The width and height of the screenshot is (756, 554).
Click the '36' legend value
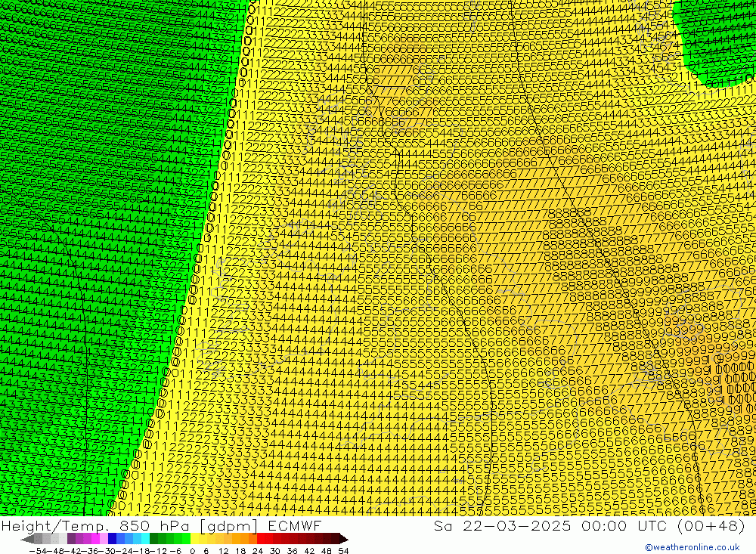pos(292,551)
